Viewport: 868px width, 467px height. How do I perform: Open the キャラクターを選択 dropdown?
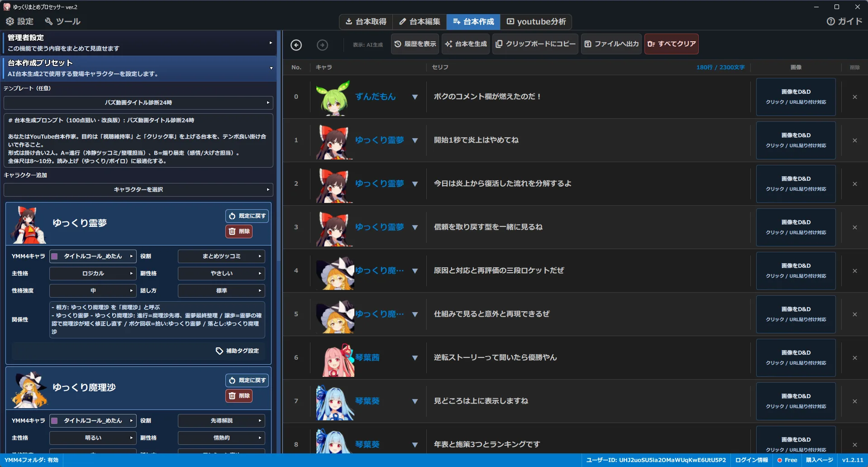pos(138,190)
